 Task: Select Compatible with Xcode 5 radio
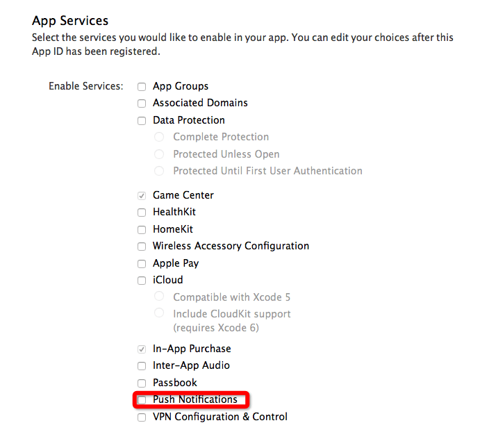pos(160,297)
